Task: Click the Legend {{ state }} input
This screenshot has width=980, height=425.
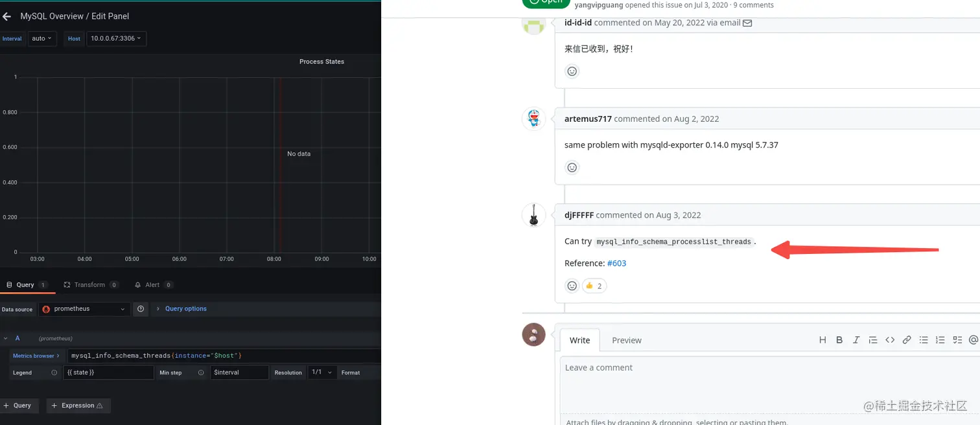Action: tap(108, 373)
